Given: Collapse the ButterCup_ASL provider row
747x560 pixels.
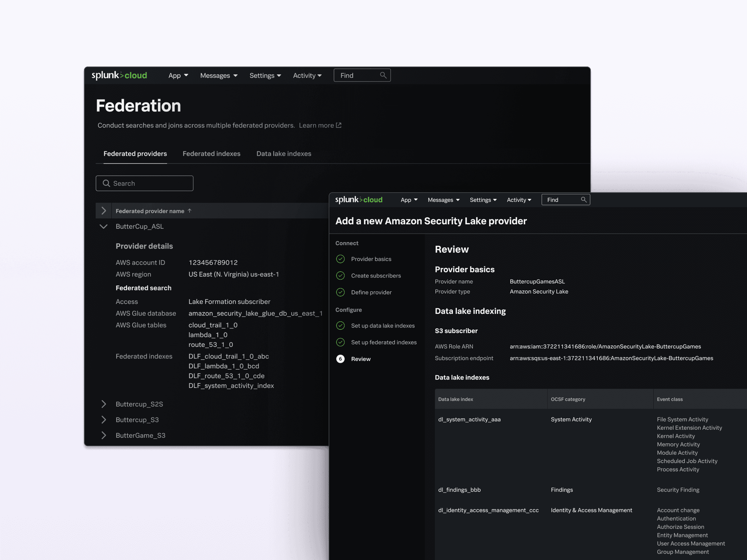Looking at the screenshot, I should (x=104, y=226).
